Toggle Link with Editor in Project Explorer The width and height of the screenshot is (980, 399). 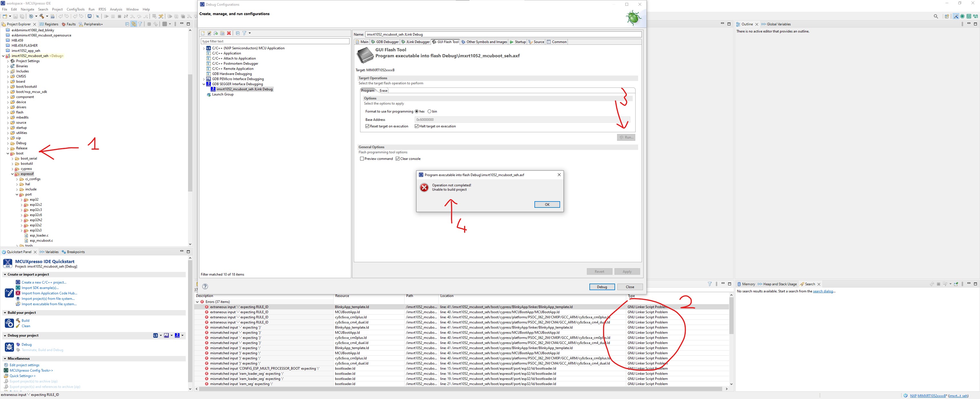(x=134, y=24)
